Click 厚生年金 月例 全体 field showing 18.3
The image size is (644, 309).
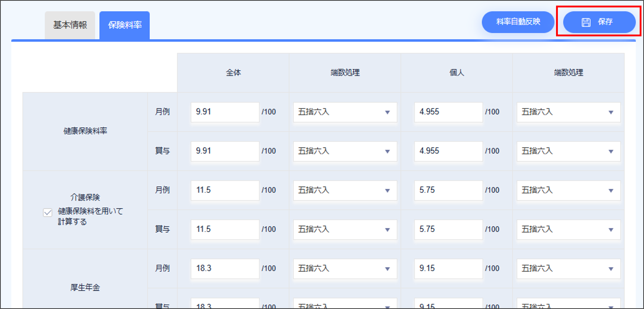[x=225, y=269]
